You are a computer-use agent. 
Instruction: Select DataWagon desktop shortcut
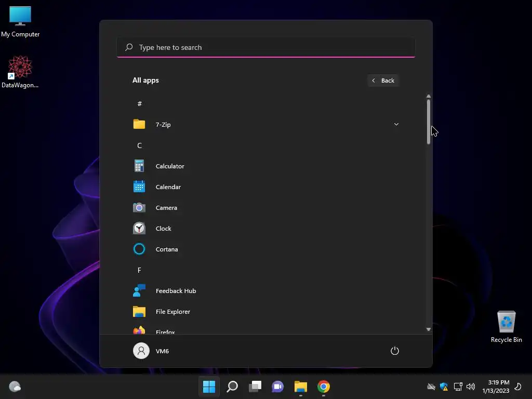20,72
